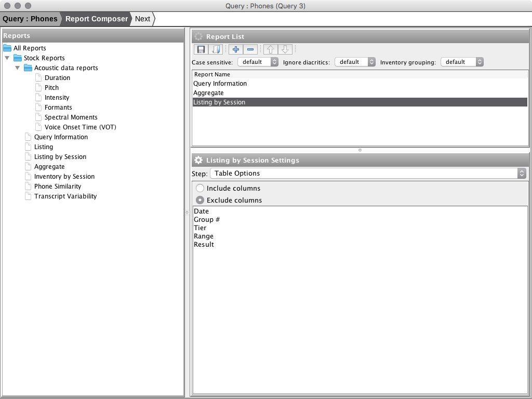The height and width of the screenshot is (399, 532).
Task: Click the Listing by Session Settings gear icon
Action: 197,160
